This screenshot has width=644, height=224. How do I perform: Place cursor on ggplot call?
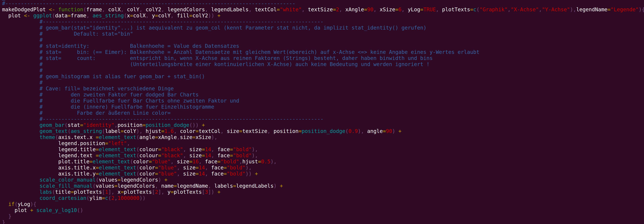tap(42, 16)
